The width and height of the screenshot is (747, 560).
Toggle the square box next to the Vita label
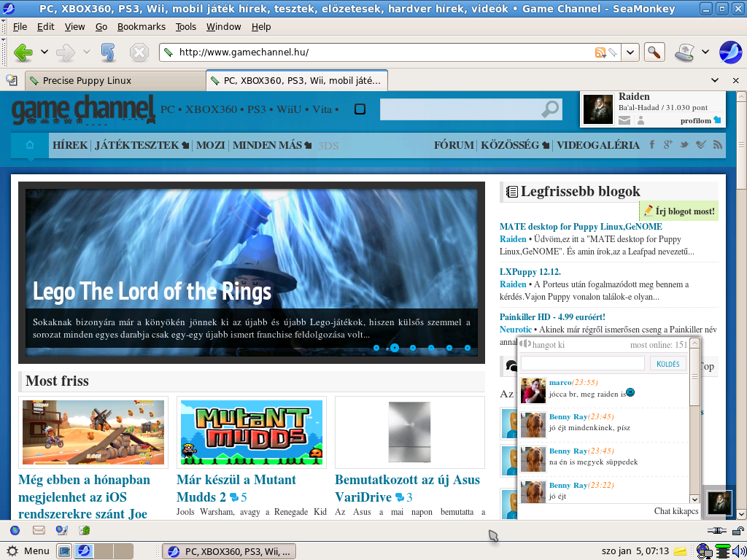(360, 109)
